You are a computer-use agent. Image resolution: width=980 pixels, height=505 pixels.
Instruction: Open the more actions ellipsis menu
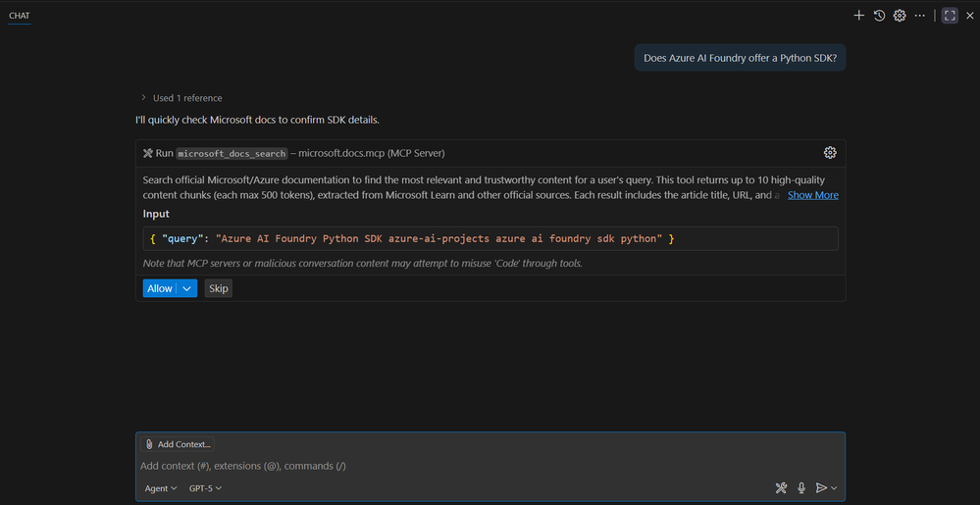919,16
